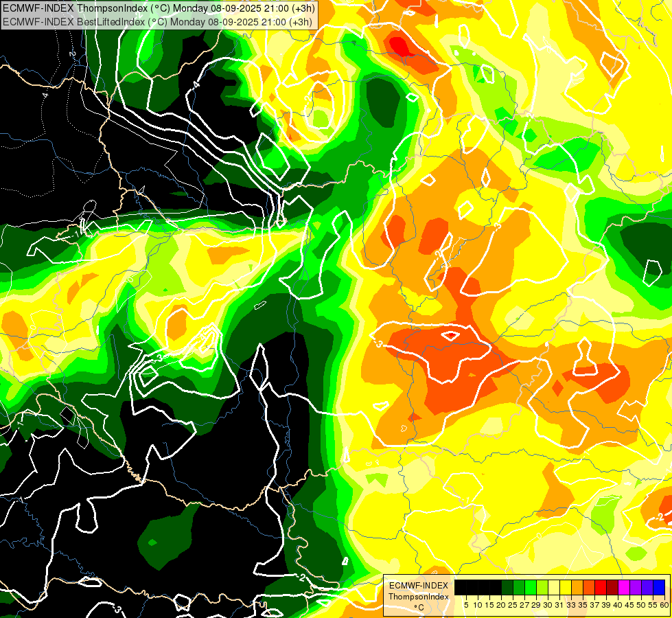This screenshot has width=672, height=618.
Task: Select the purple legend swatch (45-50)
Action: coord(636,588)
